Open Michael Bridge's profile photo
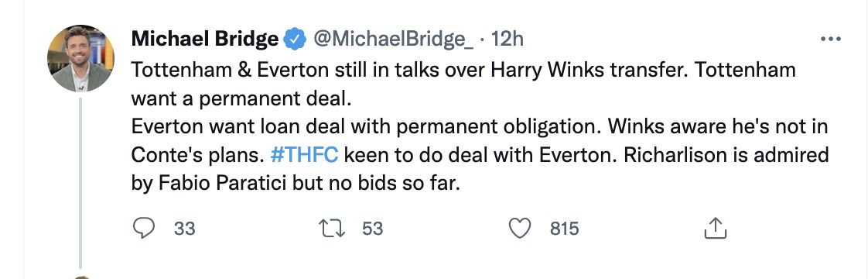This screenshot has height=279, width=868. 80,58
